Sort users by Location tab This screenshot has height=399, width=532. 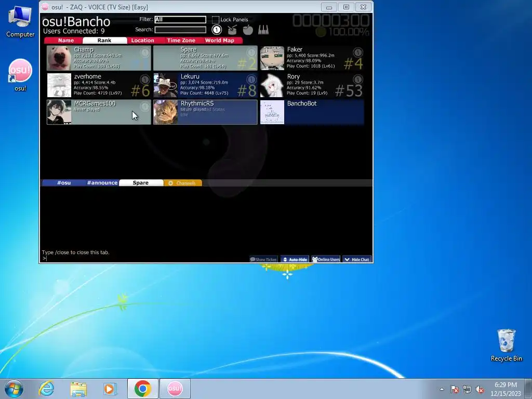point(142,41)
